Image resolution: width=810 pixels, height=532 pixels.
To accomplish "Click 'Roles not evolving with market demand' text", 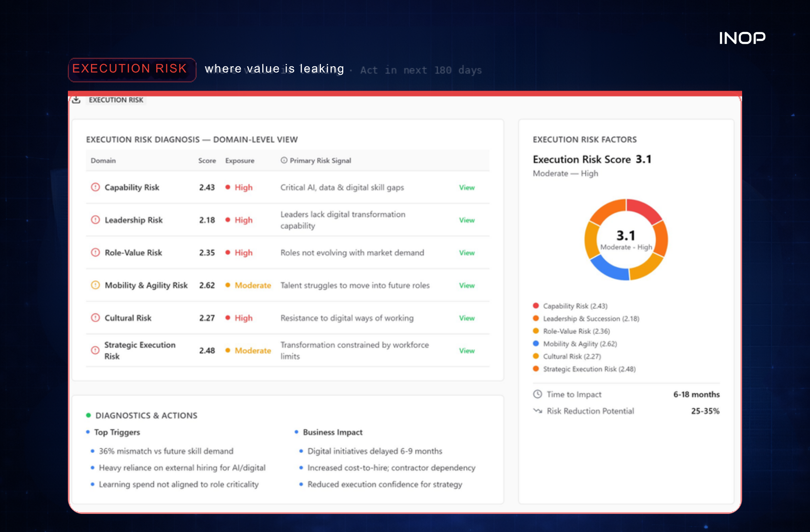I will click(352, 253).
